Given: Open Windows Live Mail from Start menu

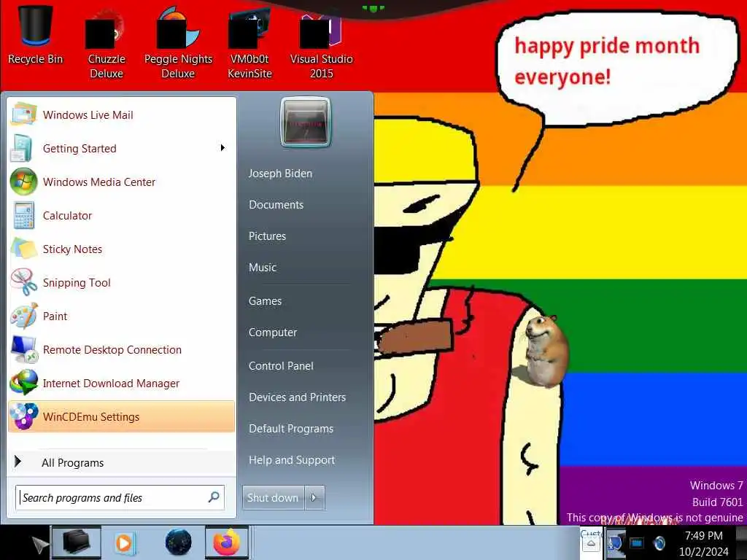Looking at the screenshot, I should (x=121, y=114).
